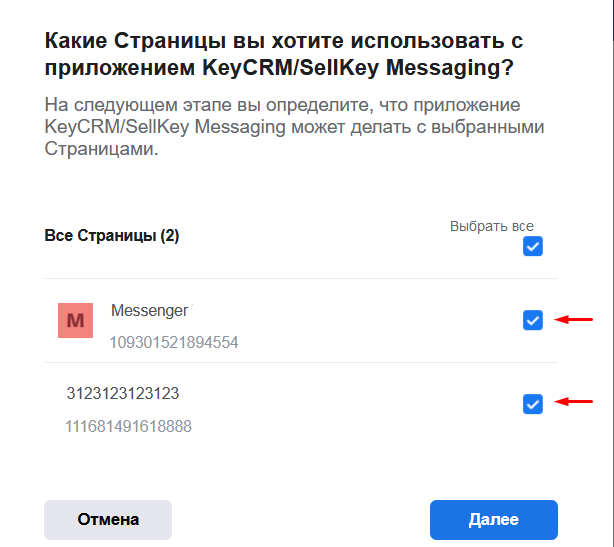Click the 'Отмена' button

[108, 520]
